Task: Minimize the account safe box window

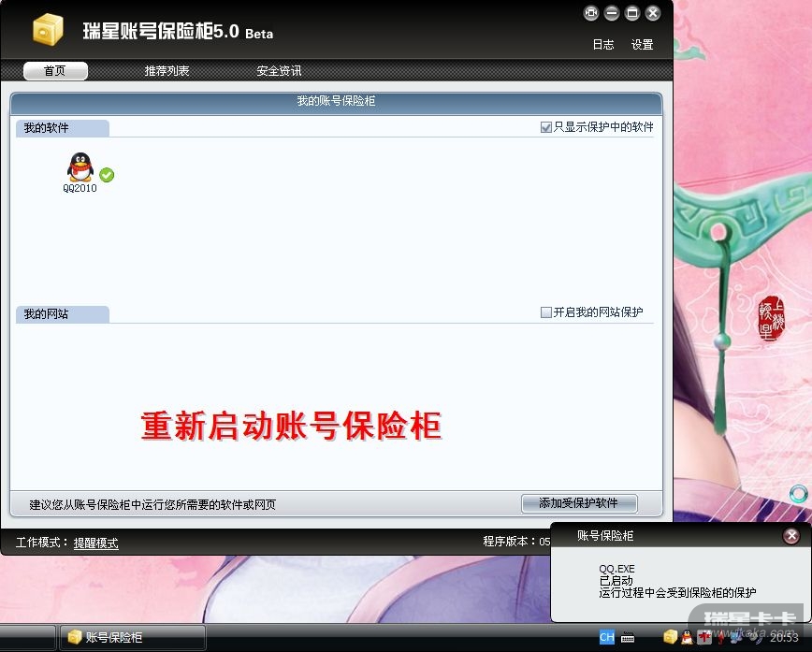Action: [612, 13]
